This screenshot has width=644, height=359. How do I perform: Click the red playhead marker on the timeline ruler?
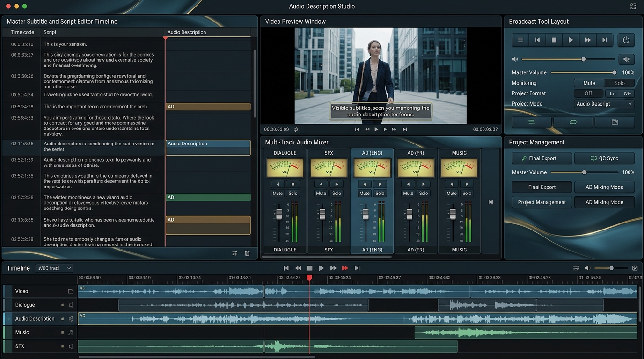point(309,278)
